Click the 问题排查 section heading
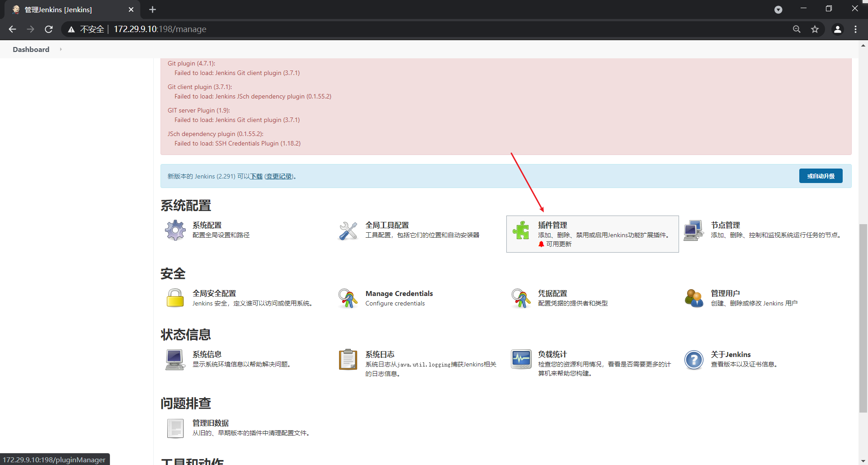 (x=186, y=403)
